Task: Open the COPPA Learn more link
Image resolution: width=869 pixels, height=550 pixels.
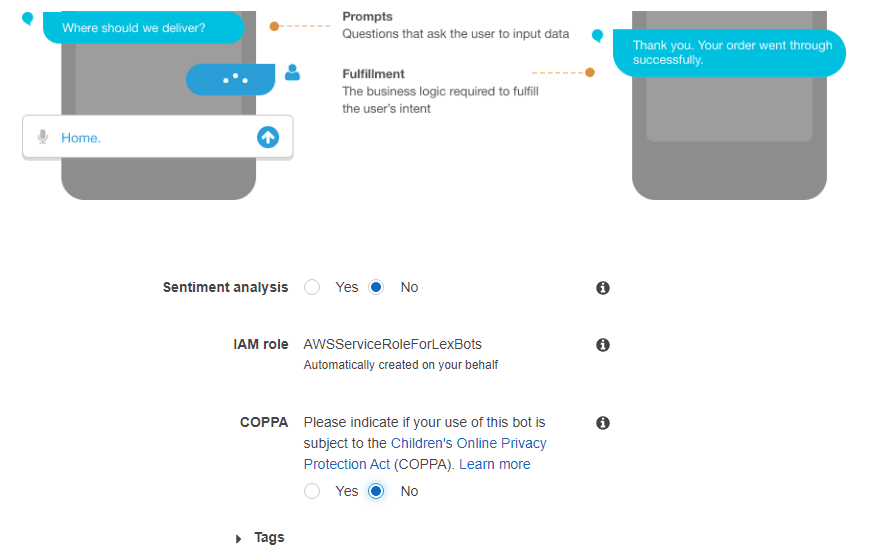Action: point(494,464)
